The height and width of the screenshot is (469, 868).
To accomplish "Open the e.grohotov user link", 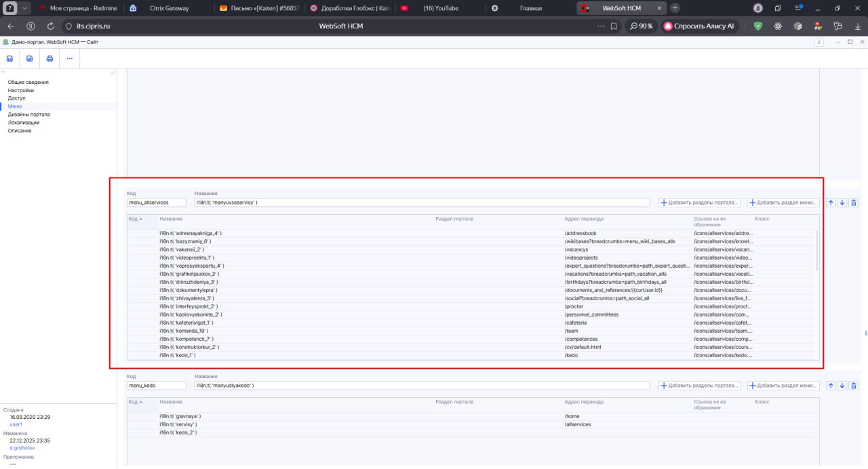I will point(22,448).
